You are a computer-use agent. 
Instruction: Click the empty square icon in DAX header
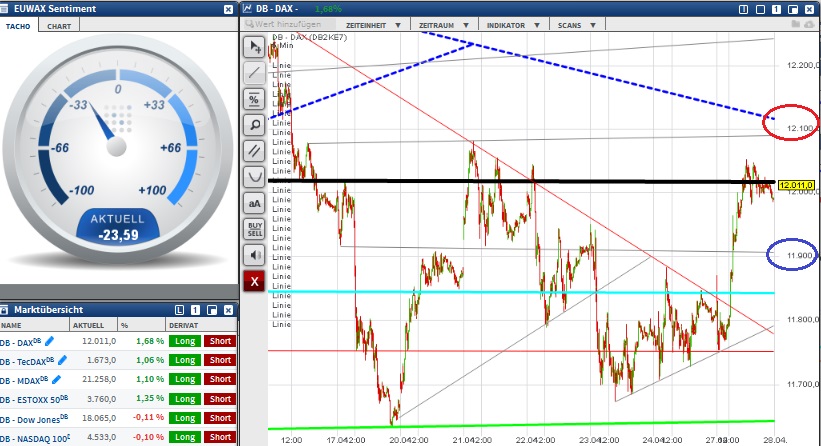760,9
